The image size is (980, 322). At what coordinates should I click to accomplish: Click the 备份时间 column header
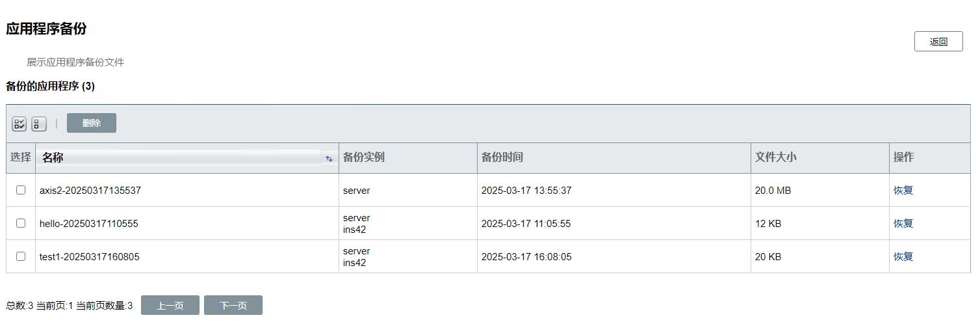tap(502, 157)
